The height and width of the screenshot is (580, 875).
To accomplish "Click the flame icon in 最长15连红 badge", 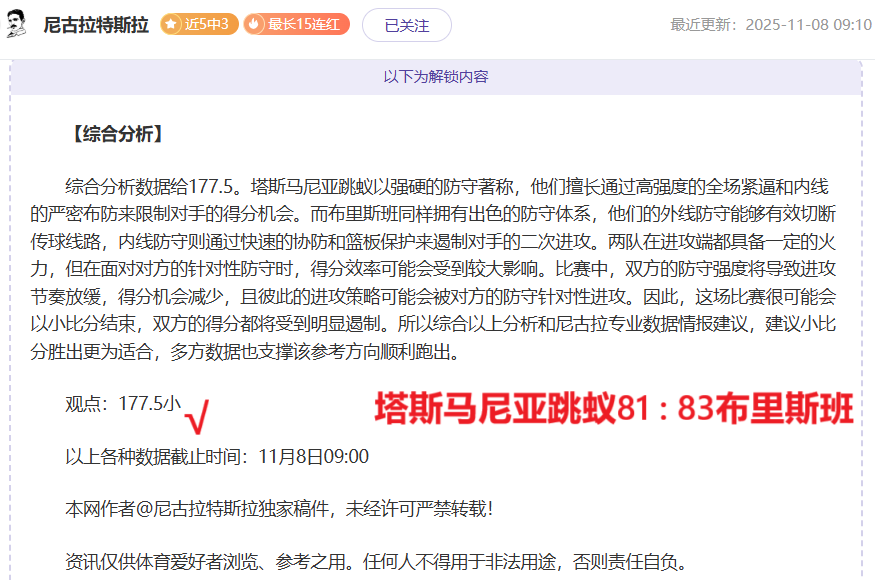I will pos(255,24).
